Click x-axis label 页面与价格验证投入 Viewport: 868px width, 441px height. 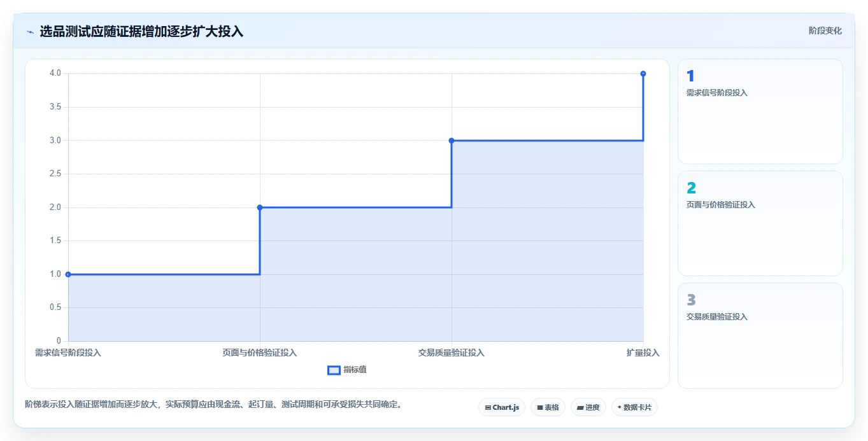point(260,353)
